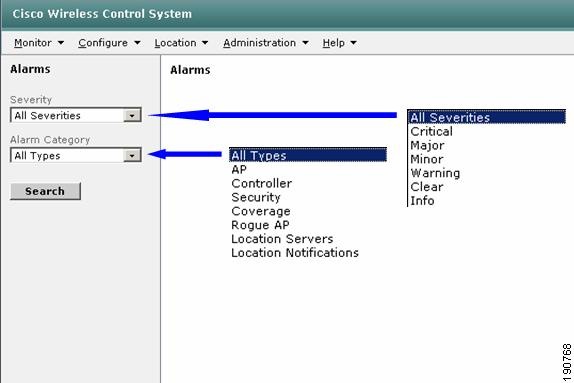The image size is (574, 383).
Task: Open the Location menu
Action: coord(181,43)
